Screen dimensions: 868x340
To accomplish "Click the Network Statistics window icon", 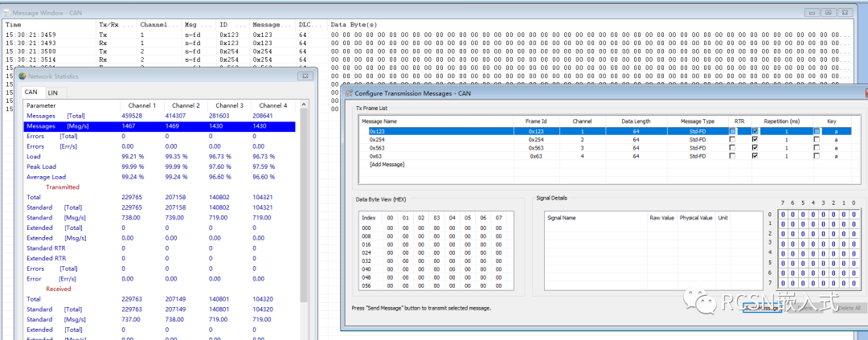I will click(23, 76).
